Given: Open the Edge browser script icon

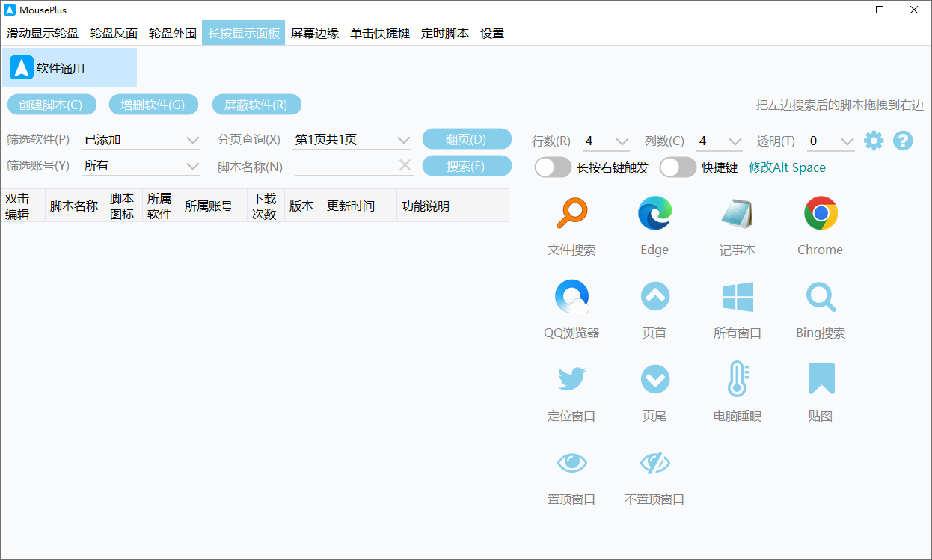Looking at the screenshot, I should 654,212.
